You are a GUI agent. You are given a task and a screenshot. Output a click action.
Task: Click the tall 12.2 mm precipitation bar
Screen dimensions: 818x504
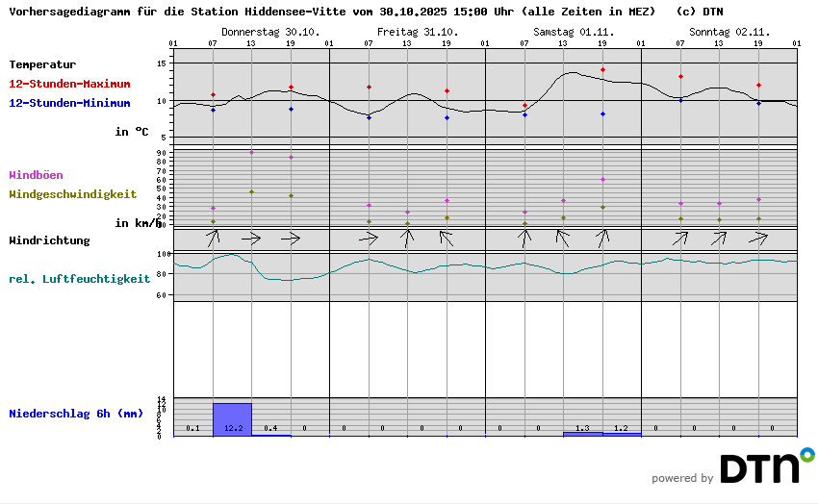tap(232, 419)
